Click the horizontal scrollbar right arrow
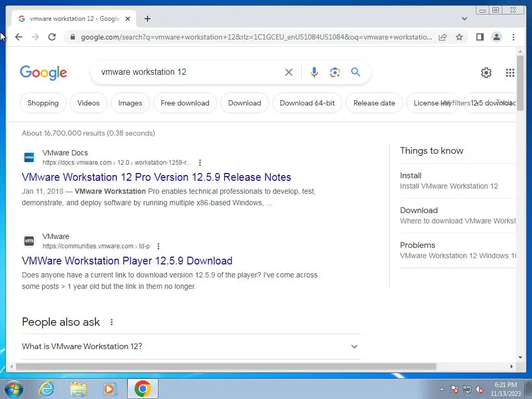This screenshot has height=399, width=532. (512, 366)
